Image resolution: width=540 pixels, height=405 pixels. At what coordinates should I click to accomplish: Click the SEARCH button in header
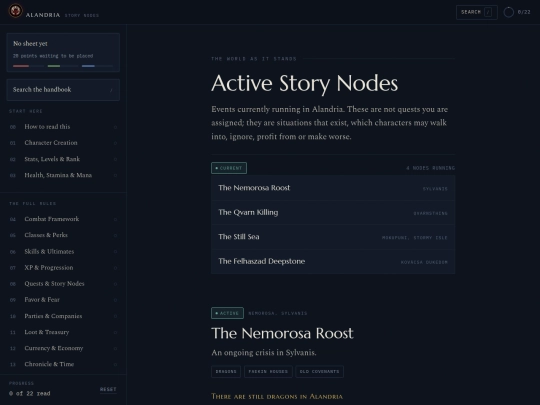pos(477,12)
